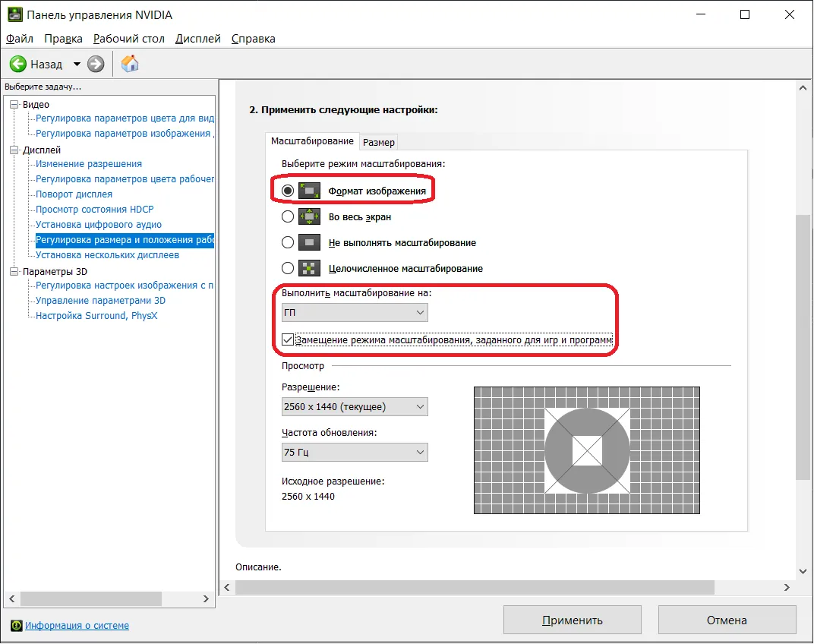Toggle Замещение режима масштабирования checkbox
Viewport: 814px width, 644px height.
click(288, 339)
